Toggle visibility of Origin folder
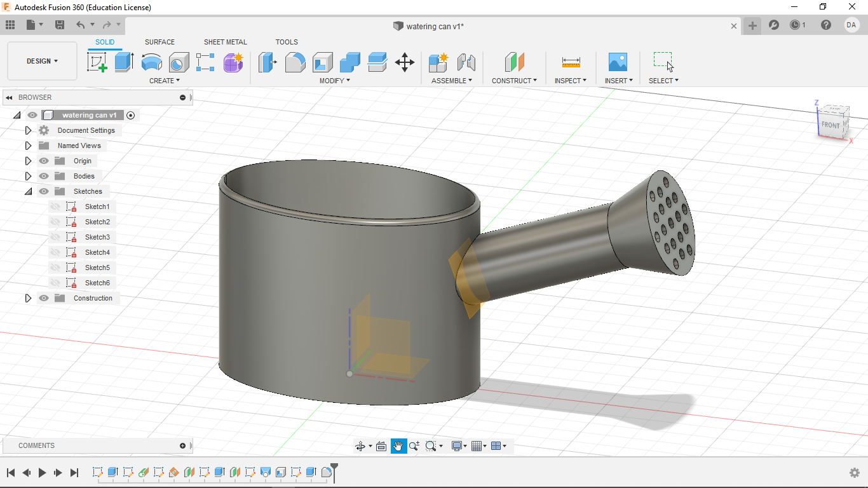 44,161
